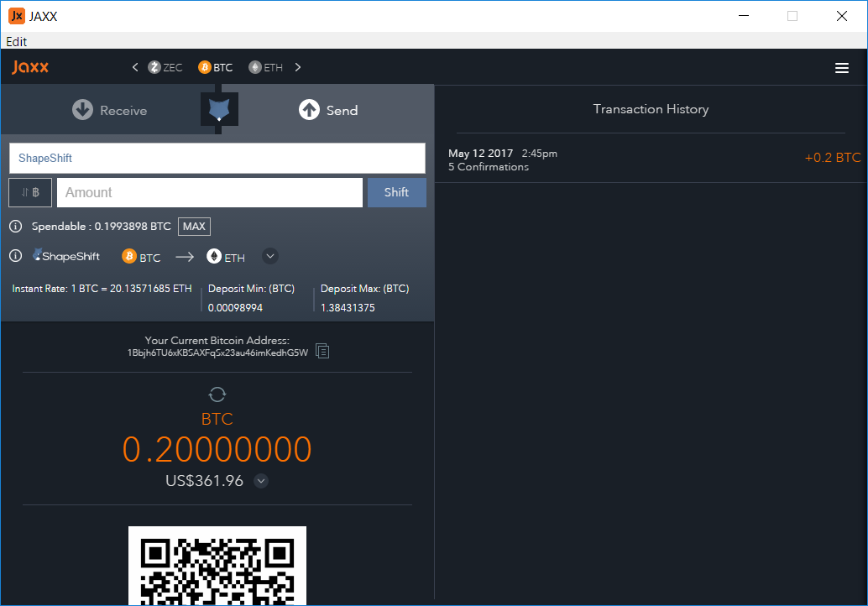Close the JAXX window
868x606 pixels.
click(841, 16)
